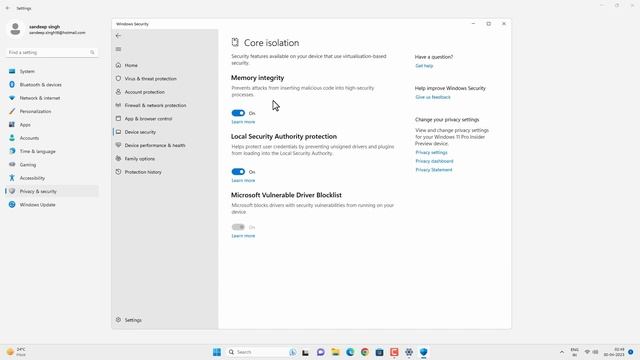Show hidden system tray icons
This screenshot has width=640, height=360.
point(562,352)
